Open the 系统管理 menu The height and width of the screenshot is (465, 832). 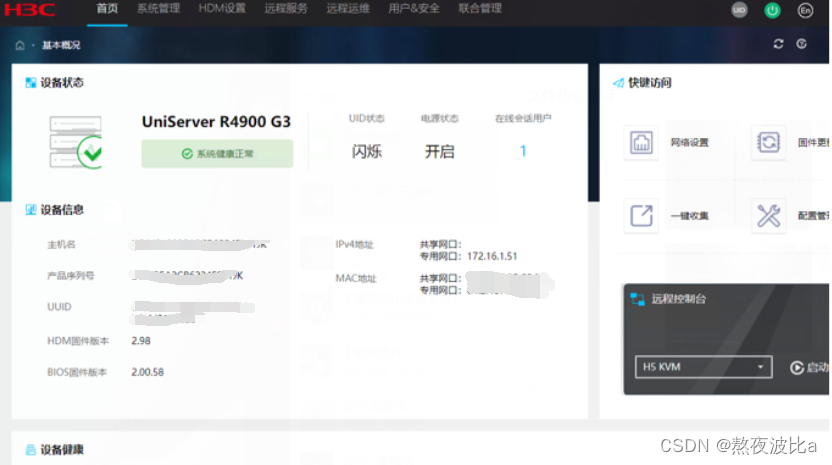159,8
